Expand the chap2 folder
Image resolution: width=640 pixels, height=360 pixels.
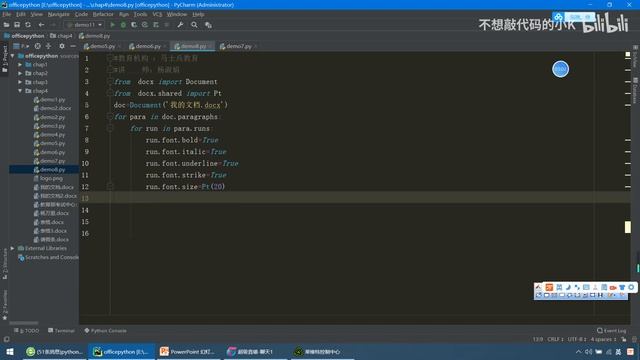click(20, 73)
